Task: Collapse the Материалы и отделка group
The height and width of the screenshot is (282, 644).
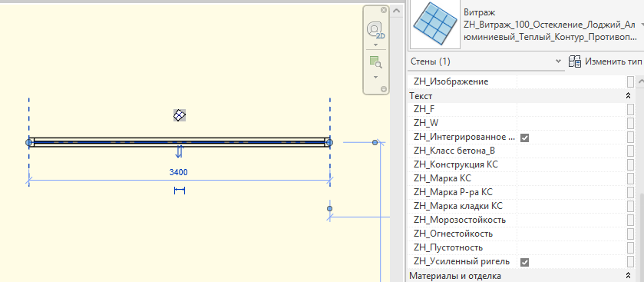Action: pos(628,275)
